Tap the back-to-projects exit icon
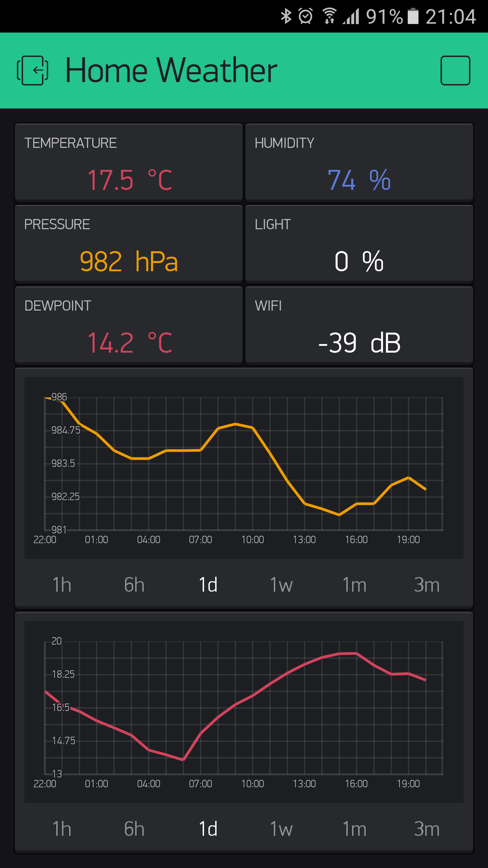 coord(33,71)
